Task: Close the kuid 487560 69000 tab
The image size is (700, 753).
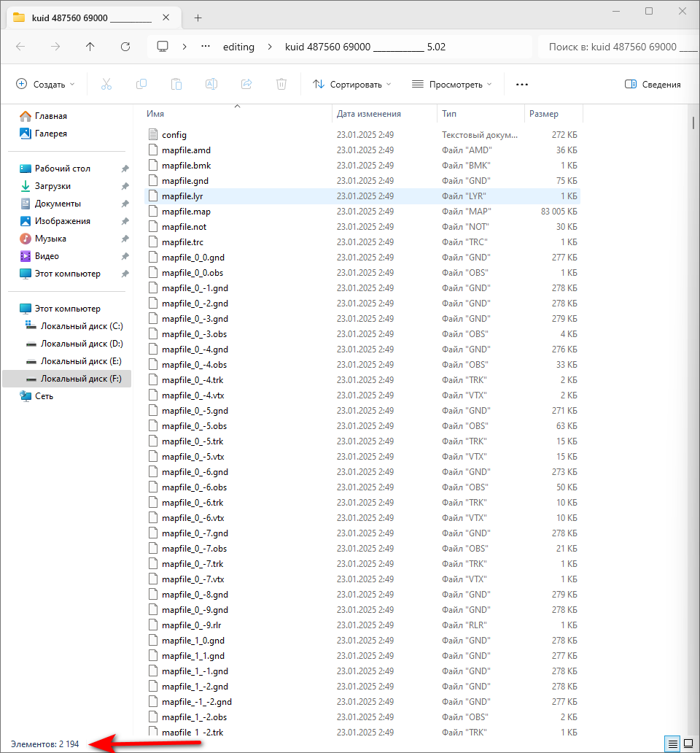Action: tap(166, 18)
